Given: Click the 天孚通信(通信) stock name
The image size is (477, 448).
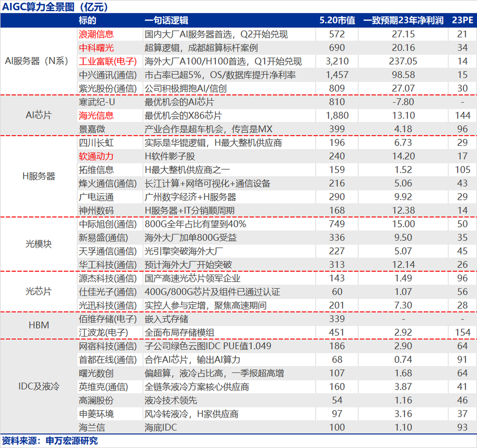Looking at the screenshot, I should pos(108,251).
